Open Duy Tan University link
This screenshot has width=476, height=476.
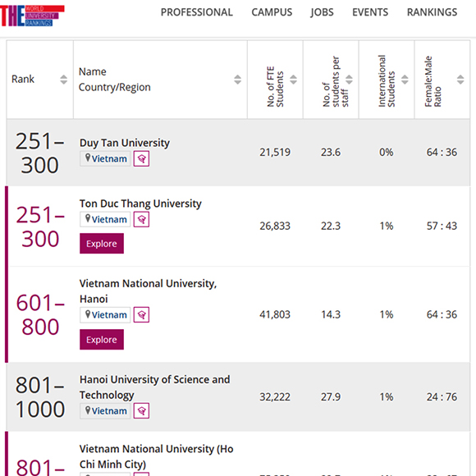(125, 143)
